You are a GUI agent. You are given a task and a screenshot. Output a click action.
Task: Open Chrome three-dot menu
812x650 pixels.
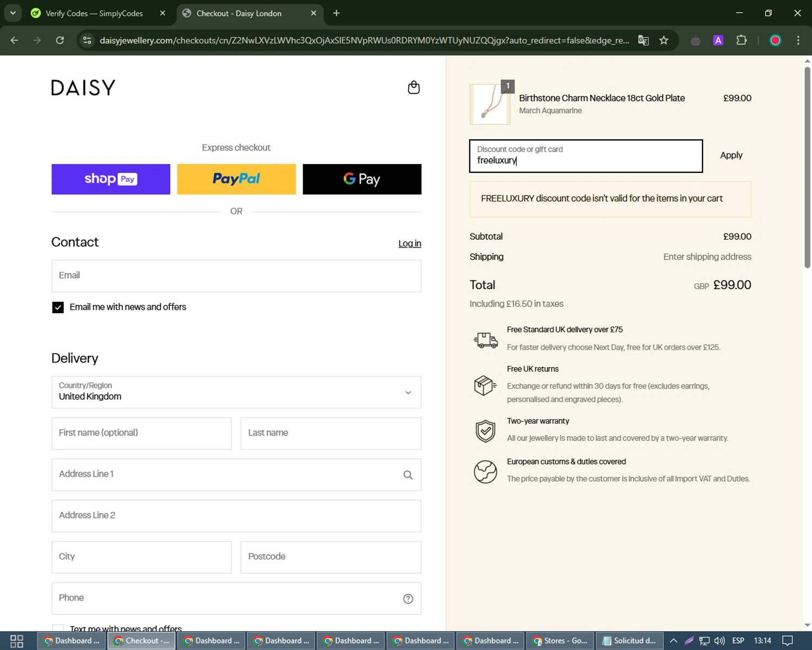798,40
